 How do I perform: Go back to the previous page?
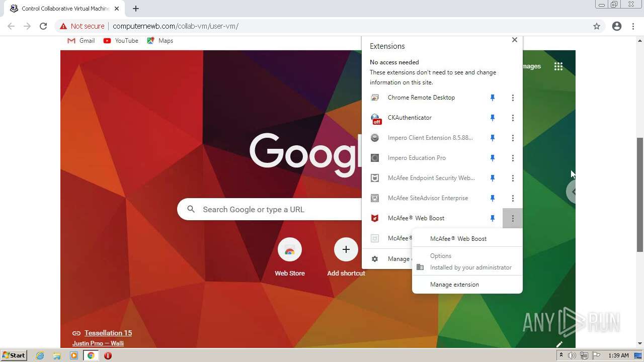[11, 26]
